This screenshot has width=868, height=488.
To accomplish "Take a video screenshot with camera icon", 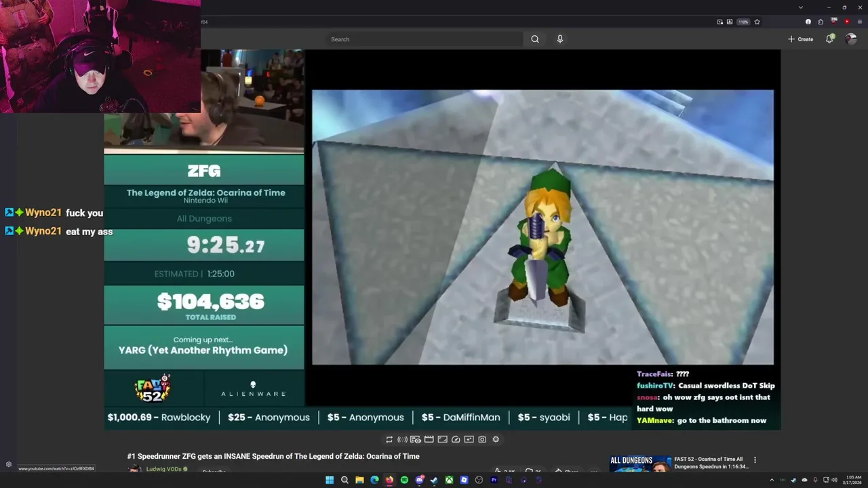I will [x=482, y=439].
